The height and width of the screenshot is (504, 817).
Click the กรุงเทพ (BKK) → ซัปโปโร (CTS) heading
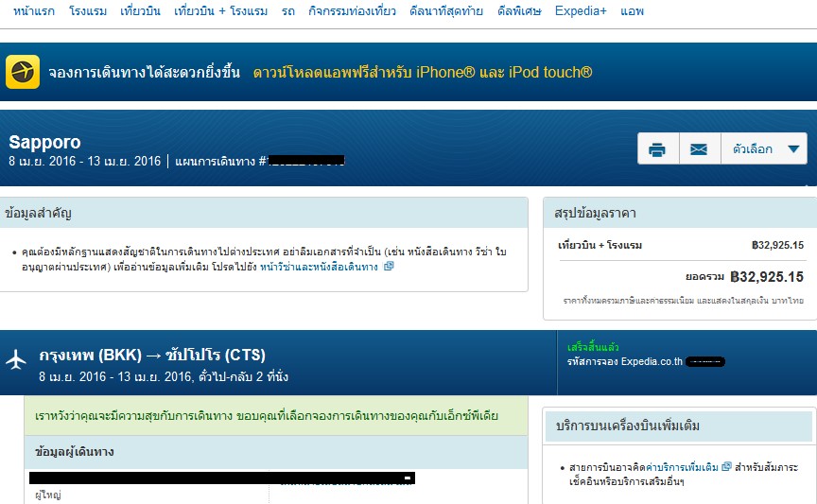(x=152, y=356)
